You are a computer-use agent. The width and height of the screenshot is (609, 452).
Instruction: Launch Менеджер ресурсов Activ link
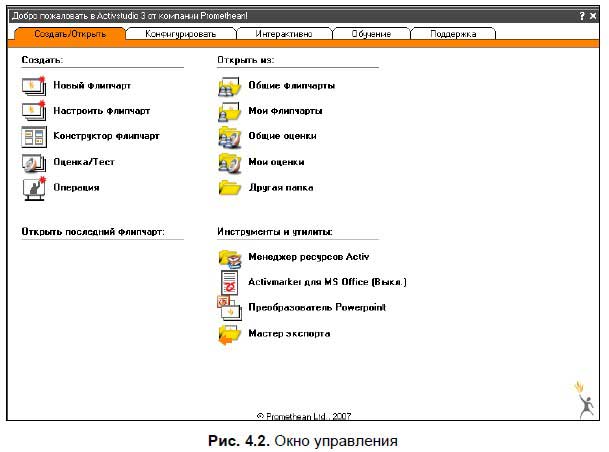pyautogui.click(x=309, y=257)
